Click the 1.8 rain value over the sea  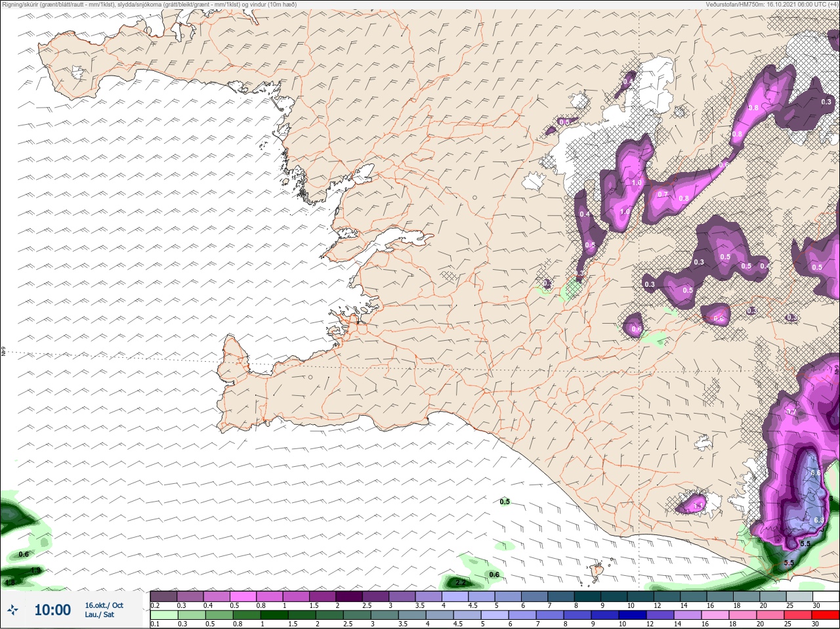coord(9,582)
